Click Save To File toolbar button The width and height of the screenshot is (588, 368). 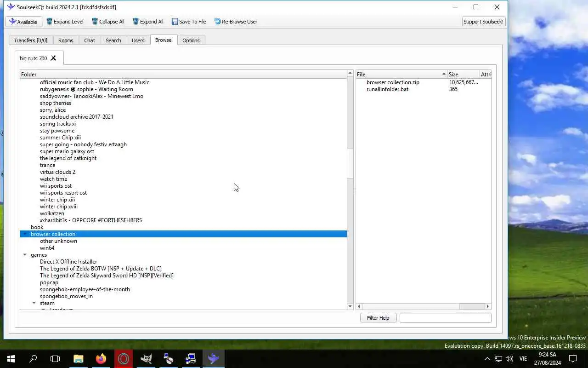[189, 22]
